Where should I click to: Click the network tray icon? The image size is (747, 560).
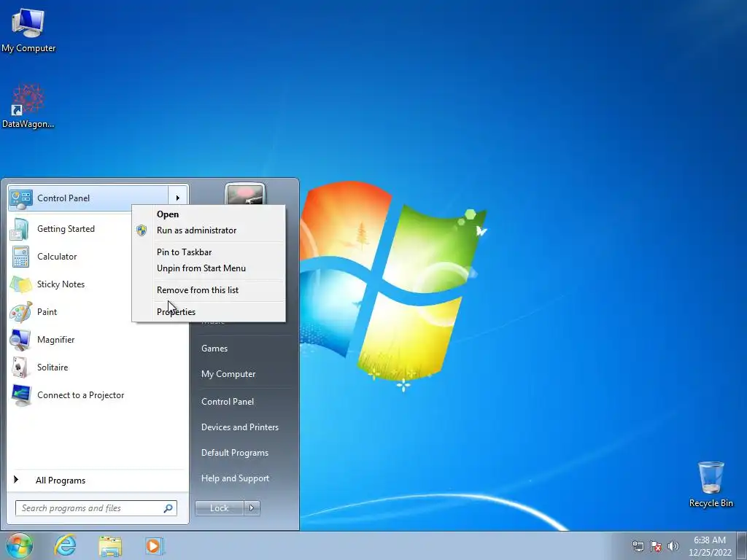point(638,546)
